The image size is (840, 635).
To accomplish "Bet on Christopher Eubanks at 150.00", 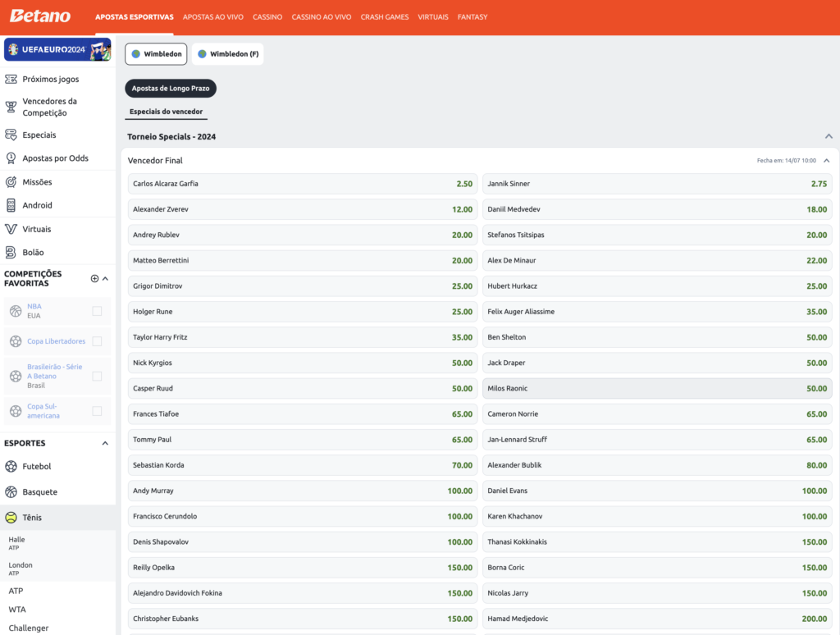I will [x=303, y=619].
